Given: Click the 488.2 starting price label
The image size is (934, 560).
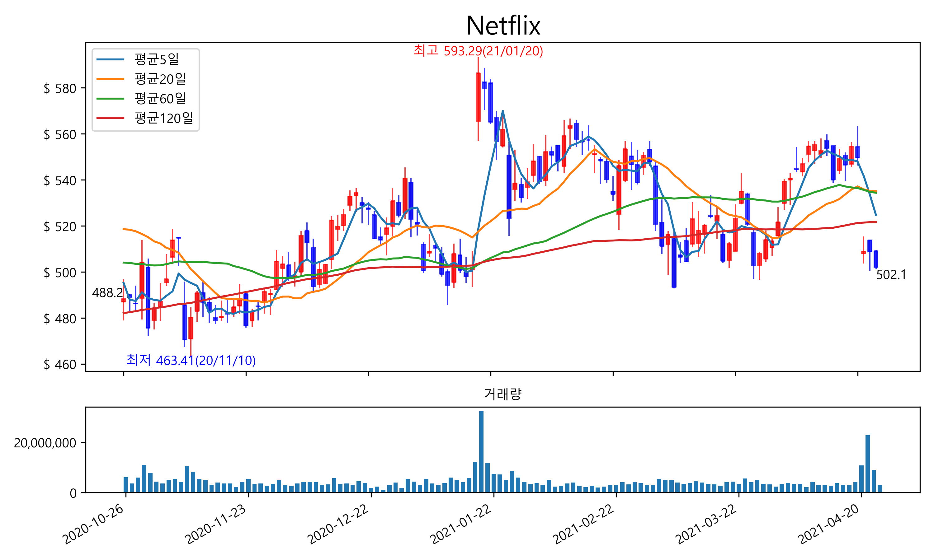Looking at the screenshot, I should [x=107, y=293].
